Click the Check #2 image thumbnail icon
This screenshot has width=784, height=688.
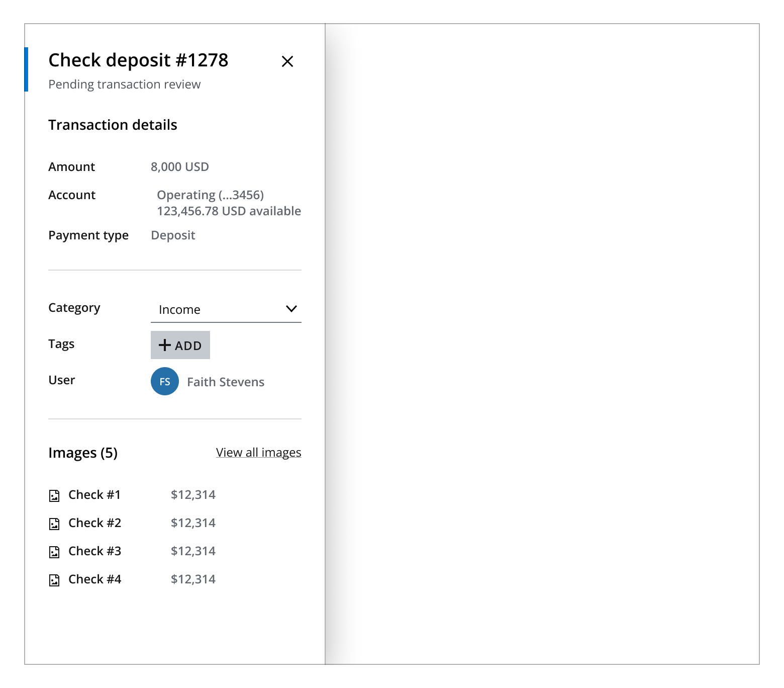[54, 523]
